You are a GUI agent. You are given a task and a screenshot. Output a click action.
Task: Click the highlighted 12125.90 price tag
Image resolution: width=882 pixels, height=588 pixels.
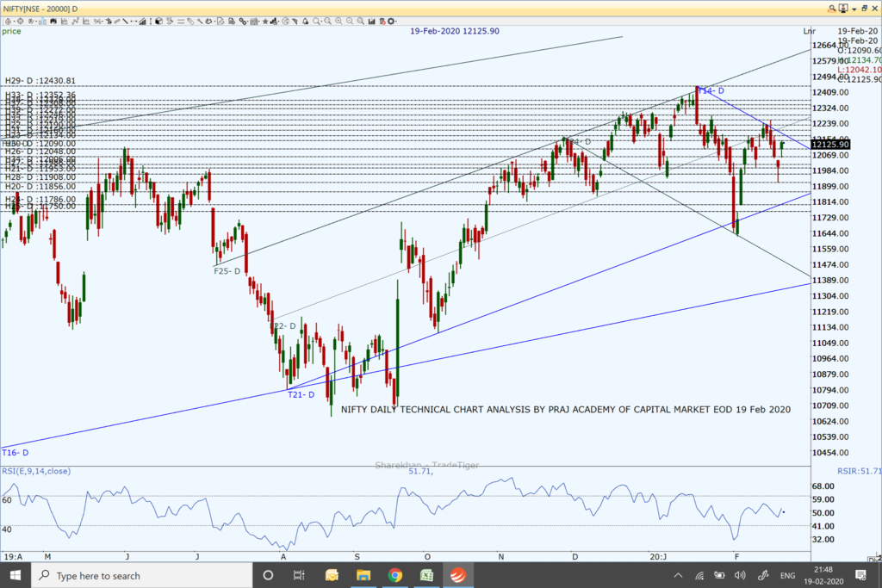tap(830, 145)
